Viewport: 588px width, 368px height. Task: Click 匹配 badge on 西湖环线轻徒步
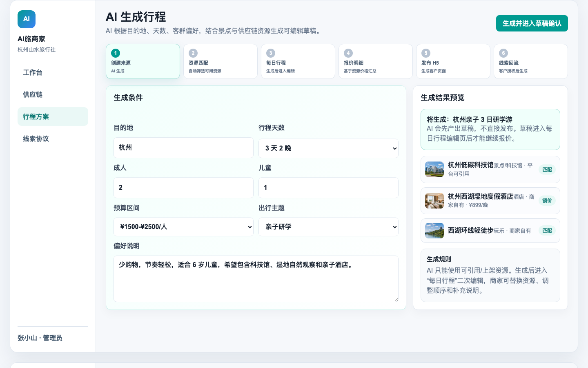tap(547, 231)
